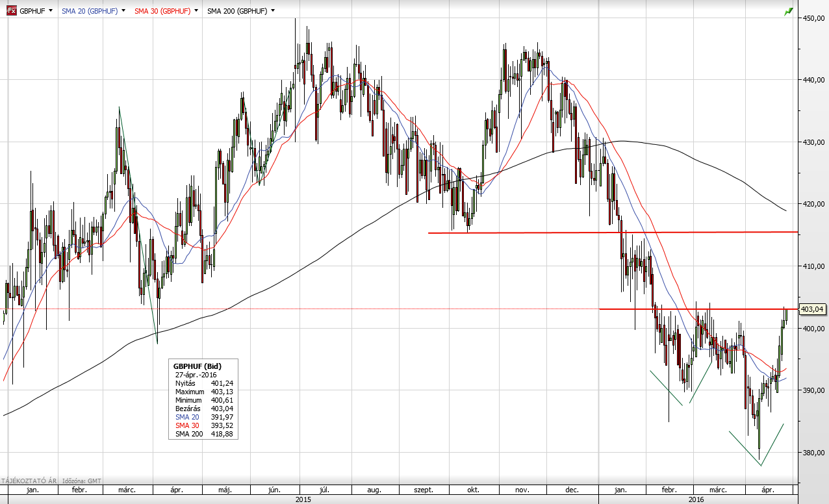Click the 'szept.' month label
The height and width of the screenshot is (504, 829).
click(x=424, y=490)
